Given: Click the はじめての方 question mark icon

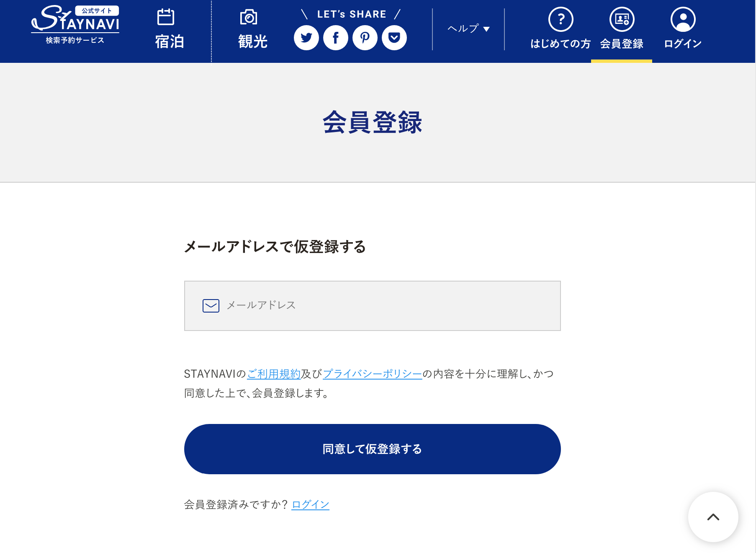Looking at the screenshot, I should click(x=561, y=19).
